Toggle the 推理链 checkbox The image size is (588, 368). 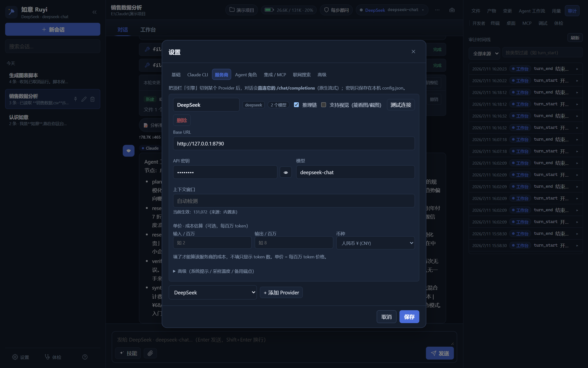(x=296, y=105)
